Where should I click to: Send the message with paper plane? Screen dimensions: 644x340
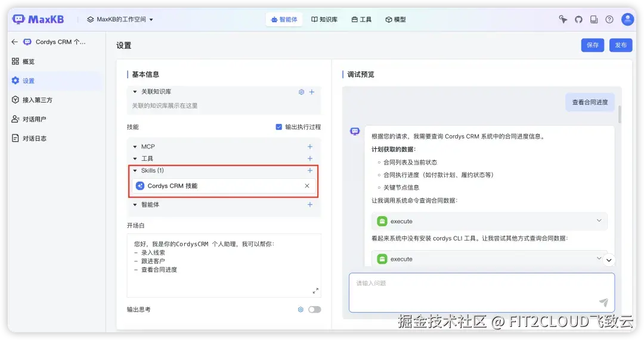603,302
